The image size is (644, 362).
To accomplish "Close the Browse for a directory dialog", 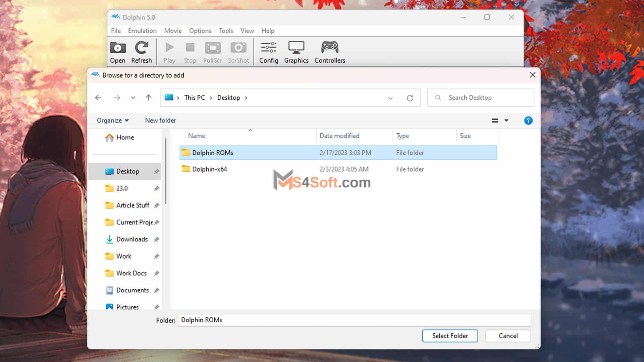I will tap(532, 75).
